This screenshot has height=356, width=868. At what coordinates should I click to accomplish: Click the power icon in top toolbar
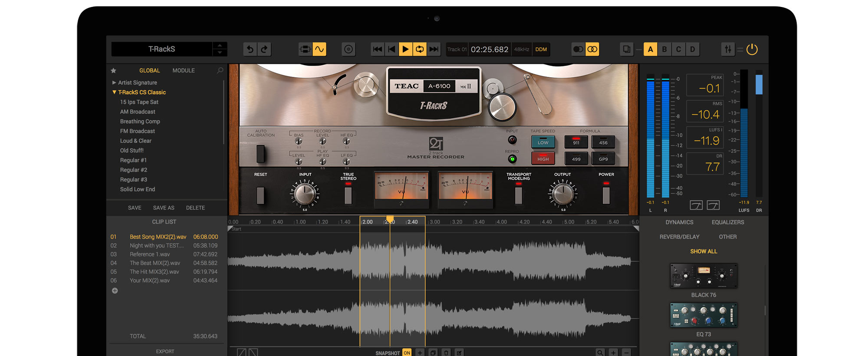tap(752, 49)
